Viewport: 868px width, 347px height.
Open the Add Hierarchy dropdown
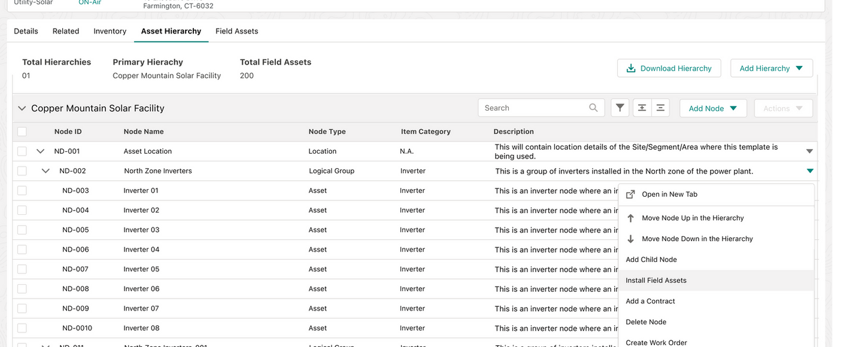[771, 68]
